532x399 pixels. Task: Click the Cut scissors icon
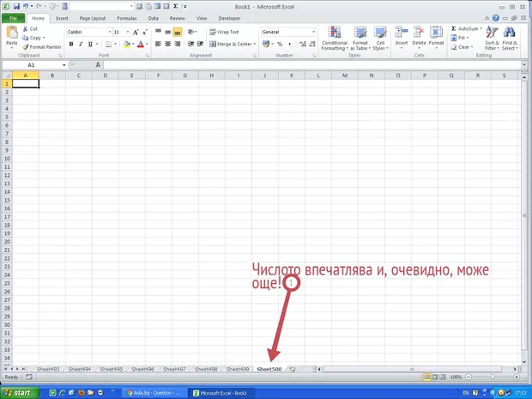click(24, 29)
